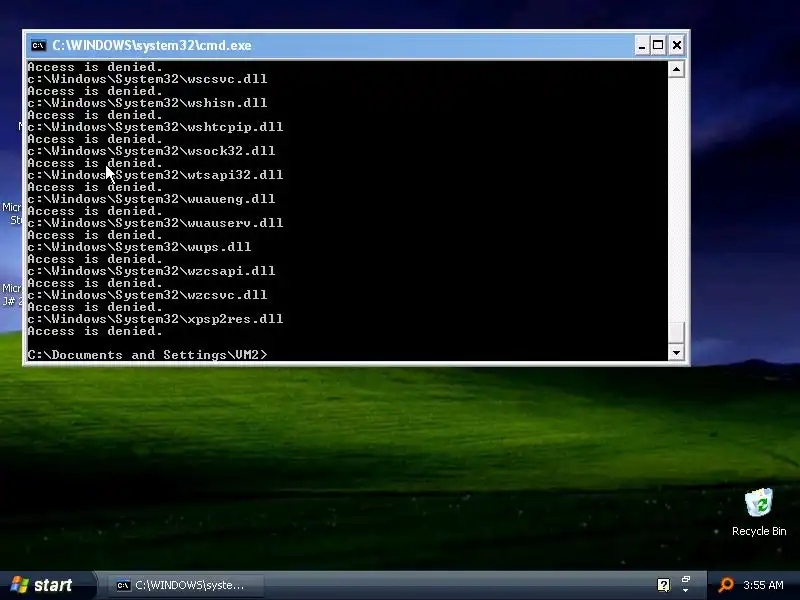Image resolution: width=800 pixels, height=600 pixels.
Task: Click the console vertical scrollbar thumb
Action: tap(676, 333)
